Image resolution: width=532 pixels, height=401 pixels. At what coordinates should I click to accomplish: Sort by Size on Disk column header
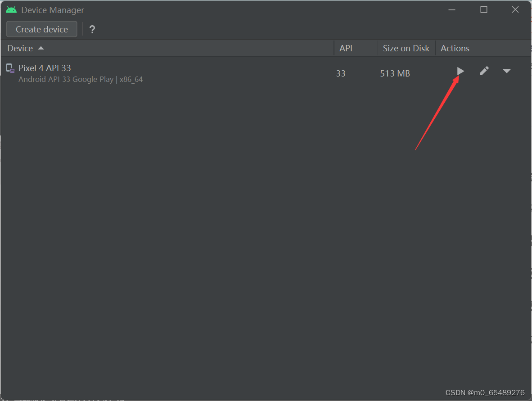pos(406,48)
